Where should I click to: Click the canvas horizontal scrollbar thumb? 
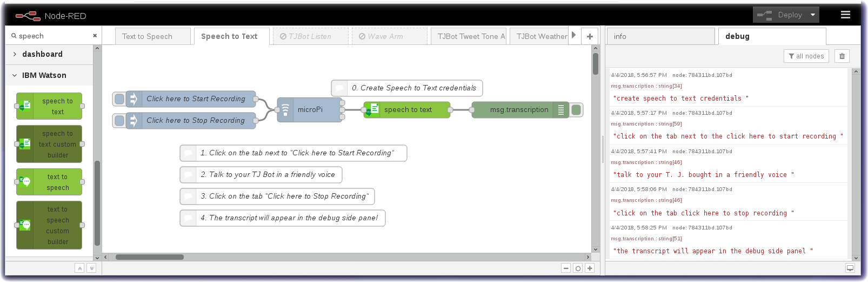tap(150, 257)
